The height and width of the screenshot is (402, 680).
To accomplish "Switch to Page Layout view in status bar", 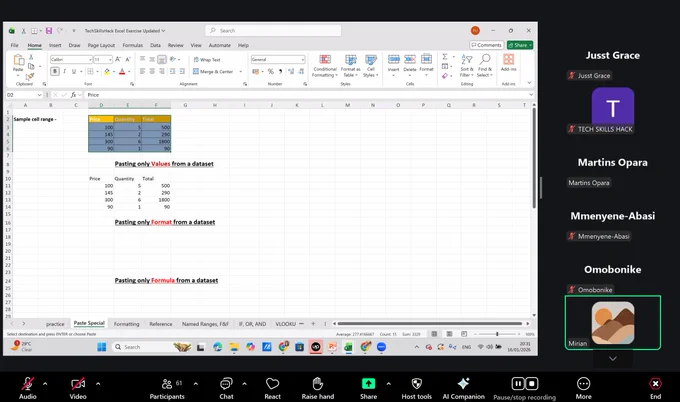I will click(x=449, y=334).
